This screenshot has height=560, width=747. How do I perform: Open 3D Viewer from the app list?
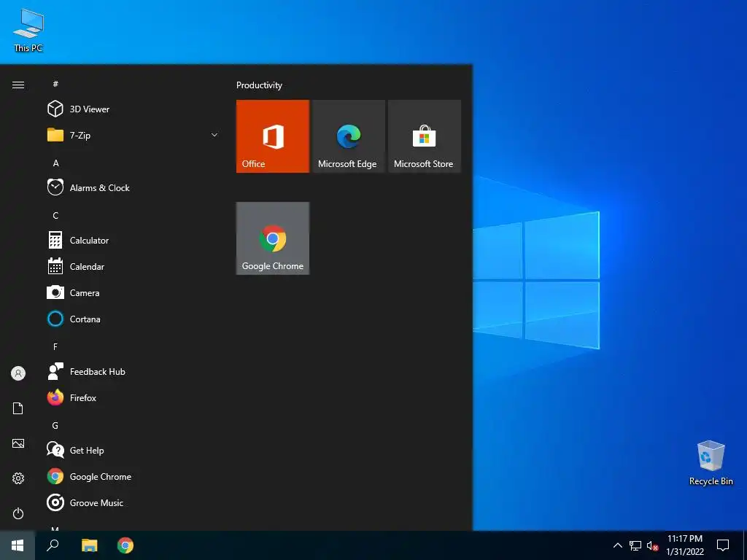point(133,109)
